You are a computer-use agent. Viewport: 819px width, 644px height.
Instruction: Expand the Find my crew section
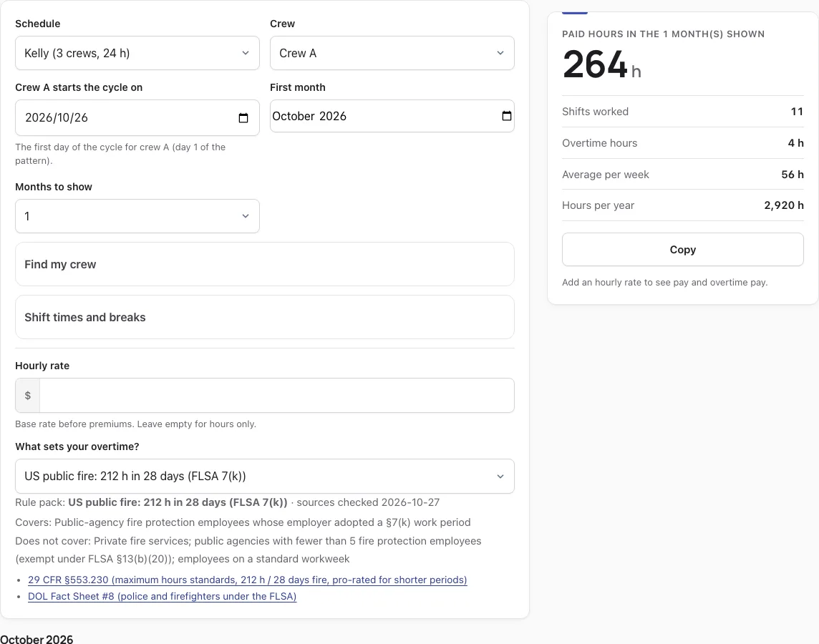pos(265,264)
